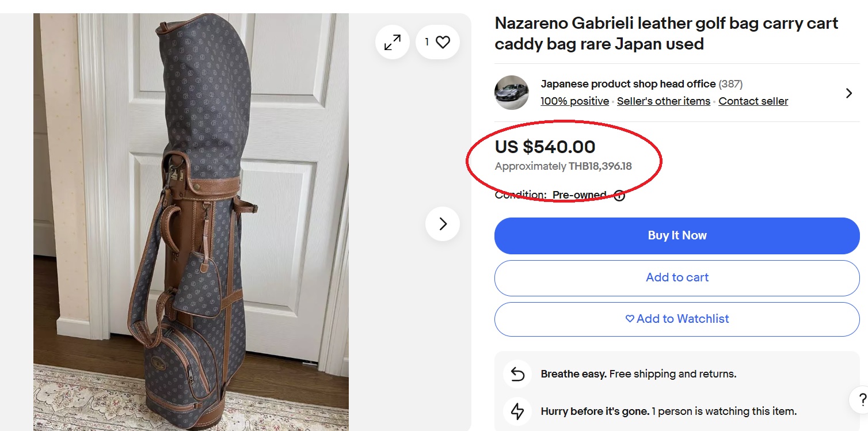868x431 pixels.
Task: Click the Nazareno Gabrieli listing title
Action: coord(666,33)
